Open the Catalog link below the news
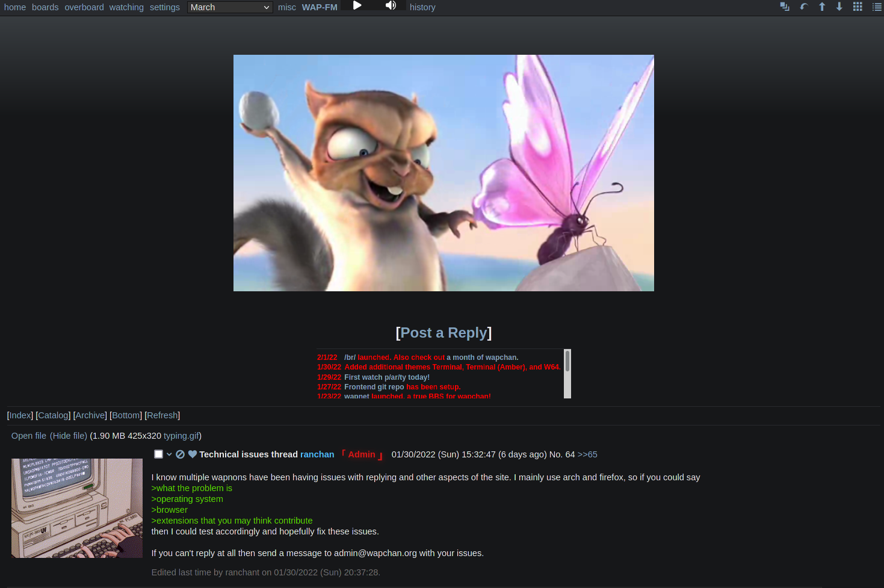 click(53, 415)
